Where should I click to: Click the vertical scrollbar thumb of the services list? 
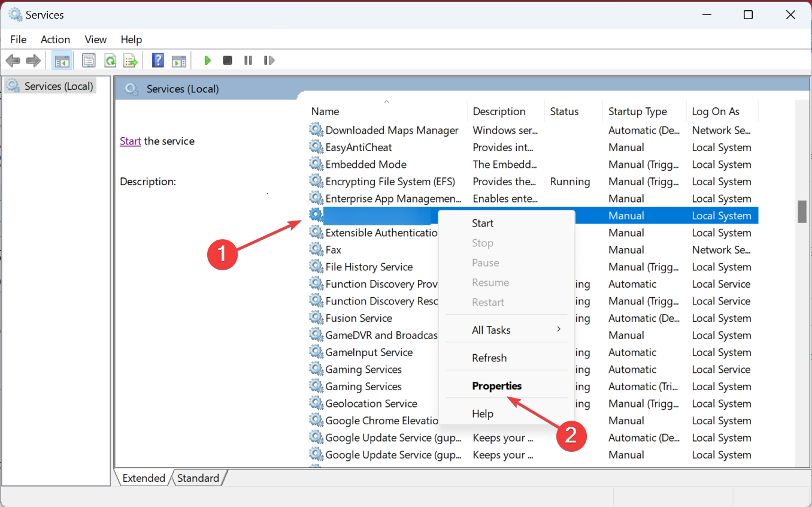coord(802,212)
